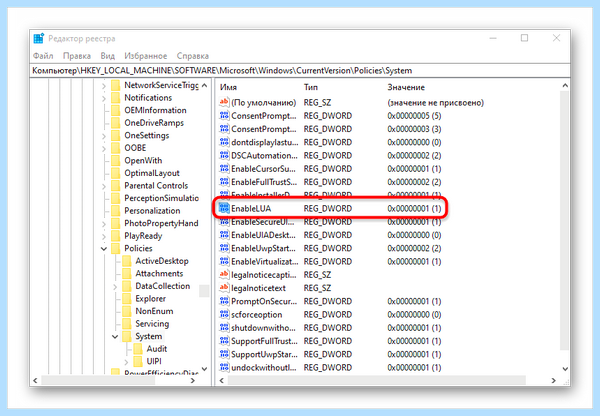Expand the UIPI subkey
Viewport: 600px width, 416px height.
pyautogui.click(x=126, y=361)
